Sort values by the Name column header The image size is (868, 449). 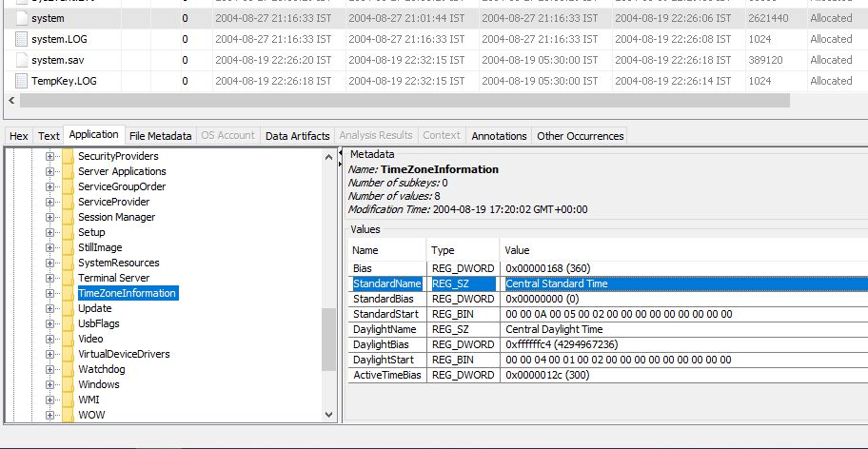coord(387,250)
